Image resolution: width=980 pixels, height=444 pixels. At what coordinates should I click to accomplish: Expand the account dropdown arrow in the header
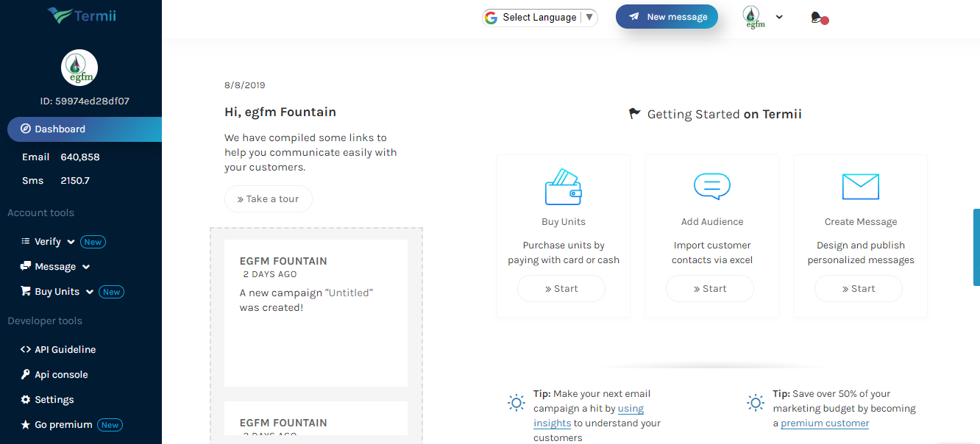(779, 17)
